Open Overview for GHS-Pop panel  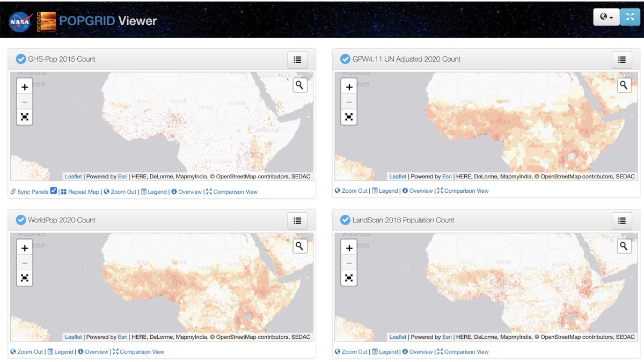click(187, 192)
